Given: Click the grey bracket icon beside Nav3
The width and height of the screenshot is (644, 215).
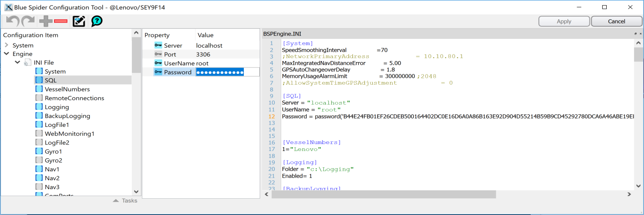Looking at the screenshot, I should (x=39, y=187).
